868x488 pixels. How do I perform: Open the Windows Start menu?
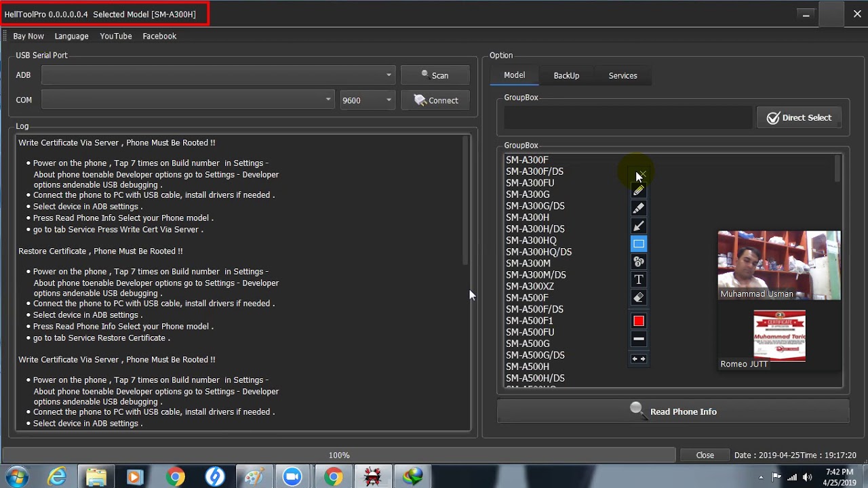click(x=16, y=477)
